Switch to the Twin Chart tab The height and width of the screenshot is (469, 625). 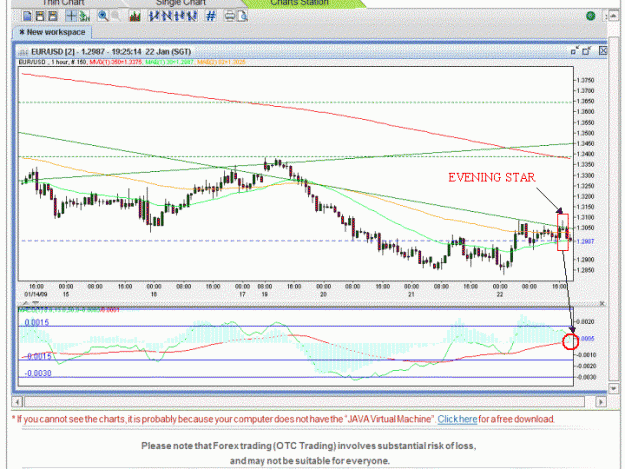coord(63,3)
